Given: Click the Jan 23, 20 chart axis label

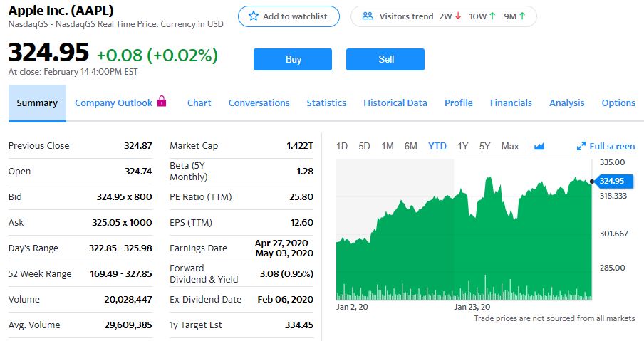Looking at the screenshot, I should pyautogui.click(x=472, y=307).
